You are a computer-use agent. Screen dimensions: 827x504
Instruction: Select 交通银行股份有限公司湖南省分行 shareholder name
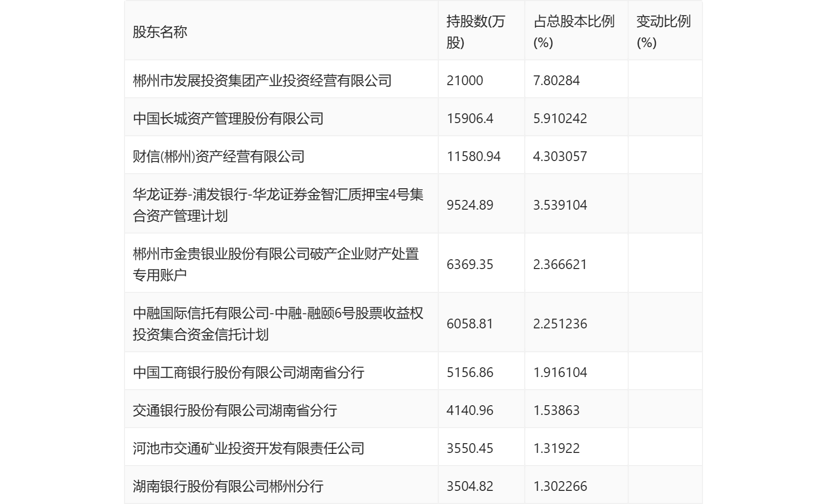(235, 410)
